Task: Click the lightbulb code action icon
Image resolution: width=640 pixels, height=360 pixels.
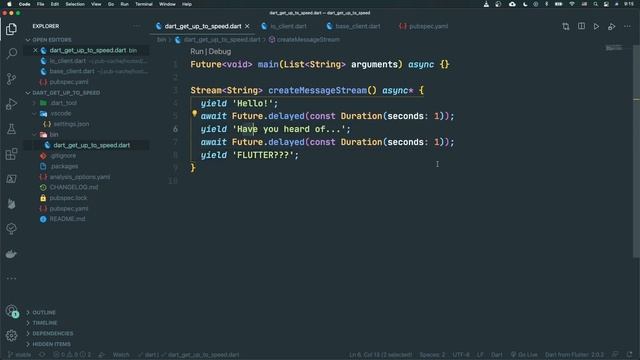Action: coord(194,114)
